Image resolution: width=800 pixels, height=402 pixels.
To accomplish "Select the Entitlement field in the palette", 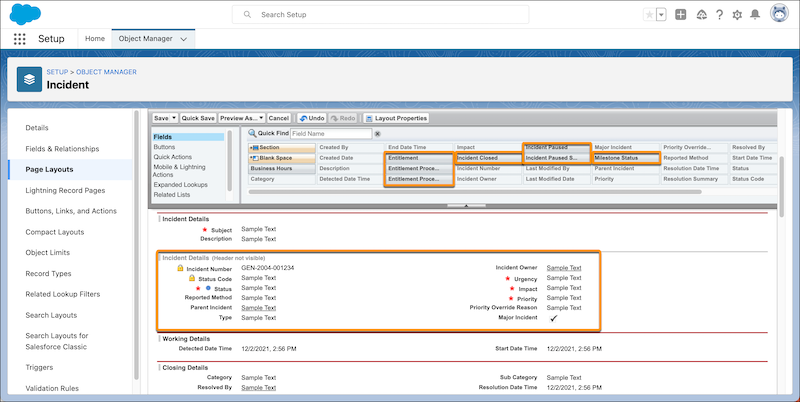I will [x=419, y=158].
